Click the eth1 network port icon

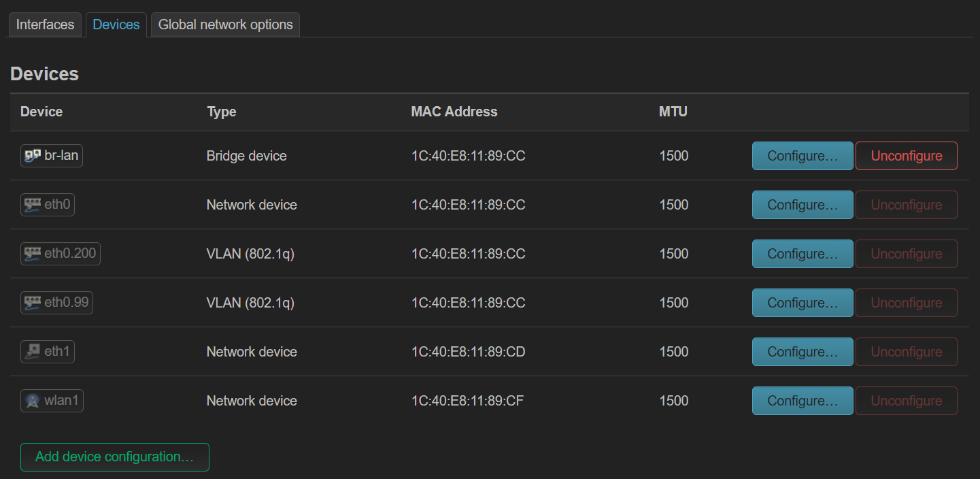click(x=33, y=352)
